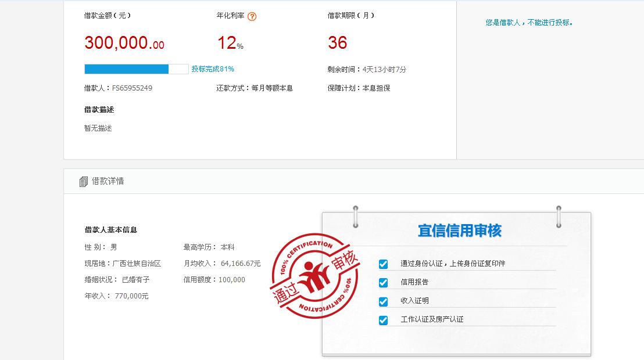The image size is (644, 360).
Task: Click the 投标完成81% link
Action: pos(213,69)
